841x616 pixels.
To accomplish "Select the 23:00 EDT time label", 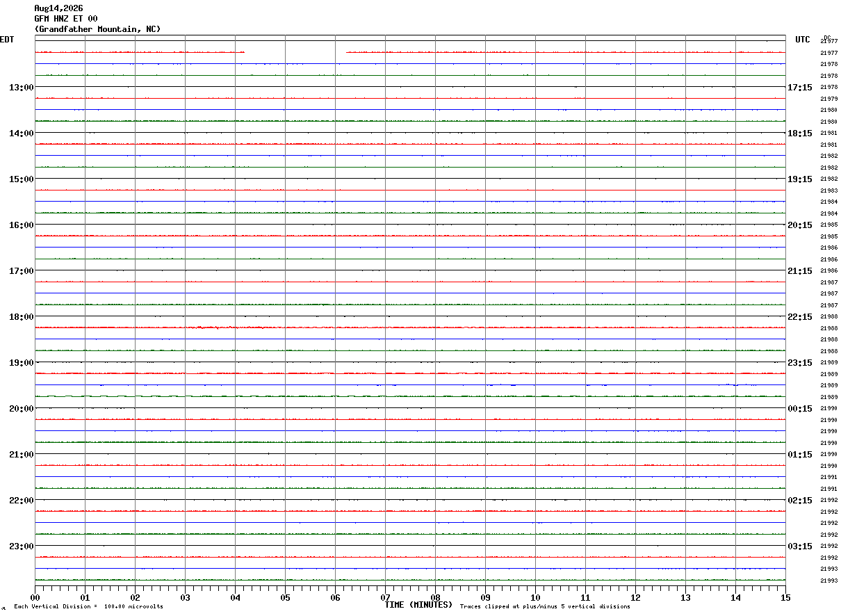I will pyautogui.click(x=21, y=546).
